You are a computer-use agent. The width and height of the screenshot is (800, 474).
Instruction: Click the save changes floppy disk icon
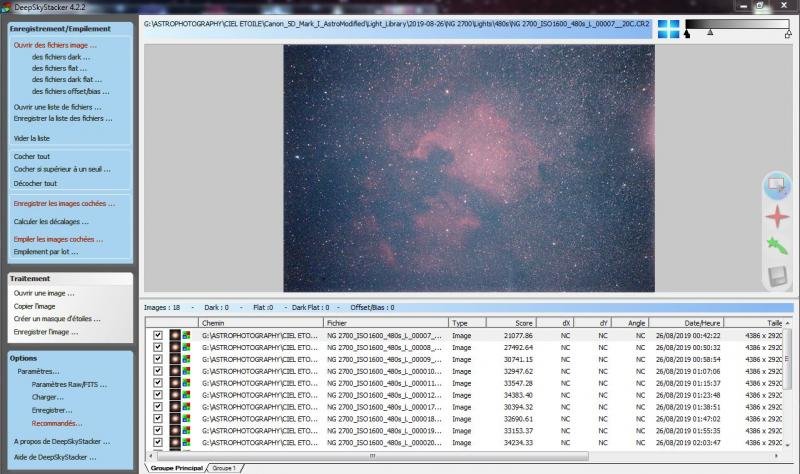(777, 277)
